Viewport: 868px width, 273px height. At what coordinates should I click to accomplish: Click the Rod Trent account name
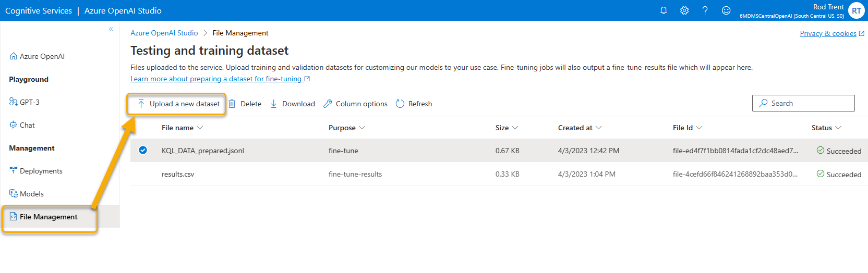pyautogui.click(x=828, y=7)
